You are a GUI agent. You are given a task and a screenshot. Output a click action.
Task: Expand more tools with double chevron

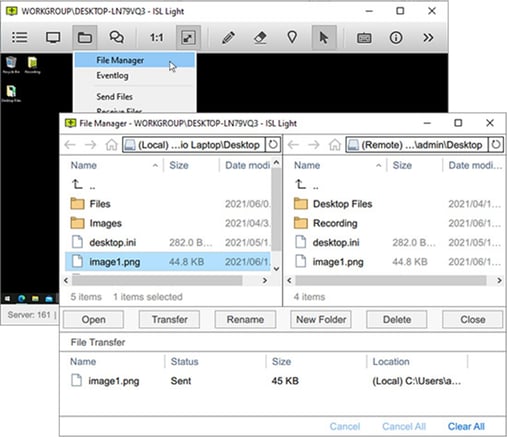(x=428, y=37)
